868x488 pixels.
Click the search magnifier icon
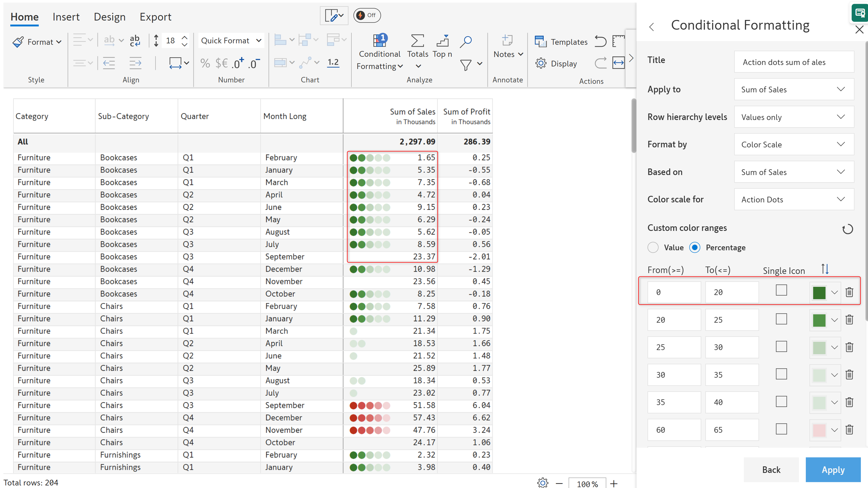(x=466, y=42)
